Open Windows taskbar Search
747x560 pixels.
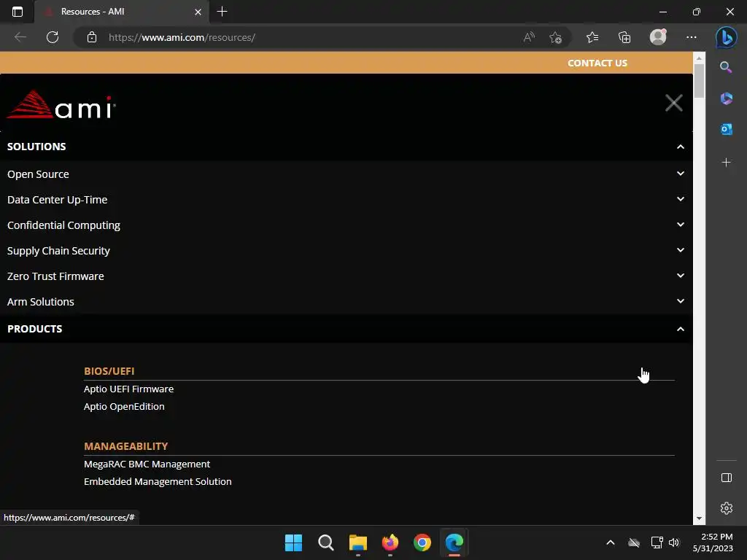point(326,542)
